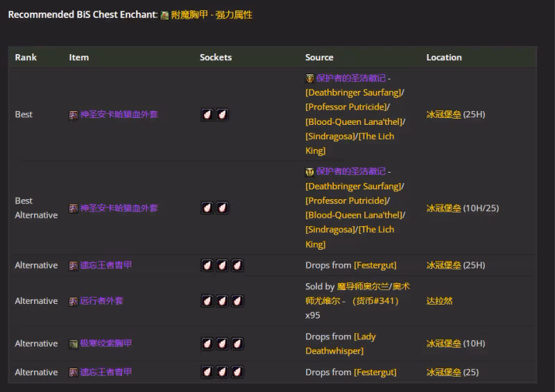Click the Source column header
The width and height of the screenshot is (555, 392).
click(319, 58)
